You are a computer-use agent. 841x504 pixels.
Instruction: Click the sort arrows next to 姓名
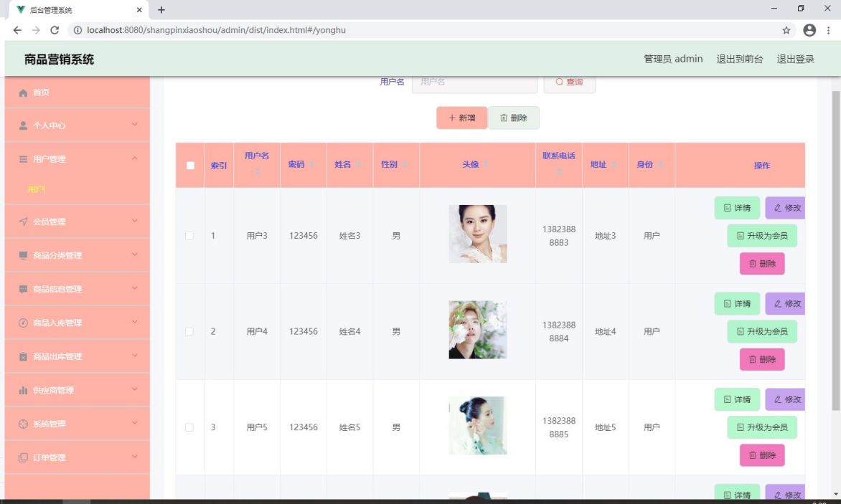click(x=358, y=164)
